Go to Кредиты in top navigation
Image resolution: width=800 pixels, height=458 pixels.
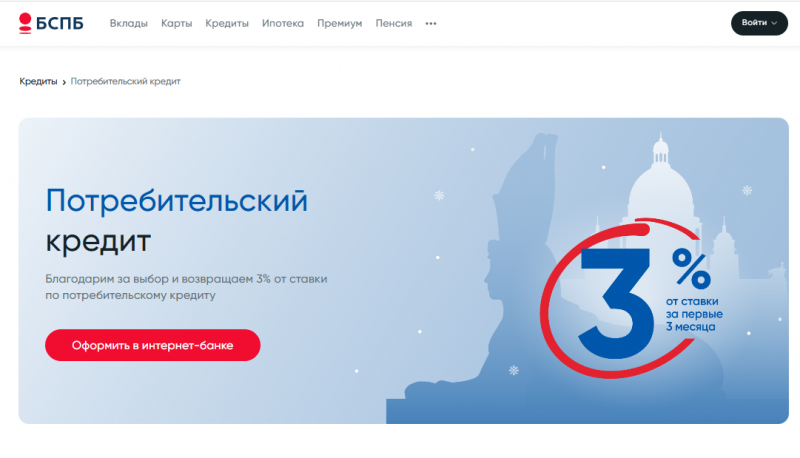coord(227,23)
